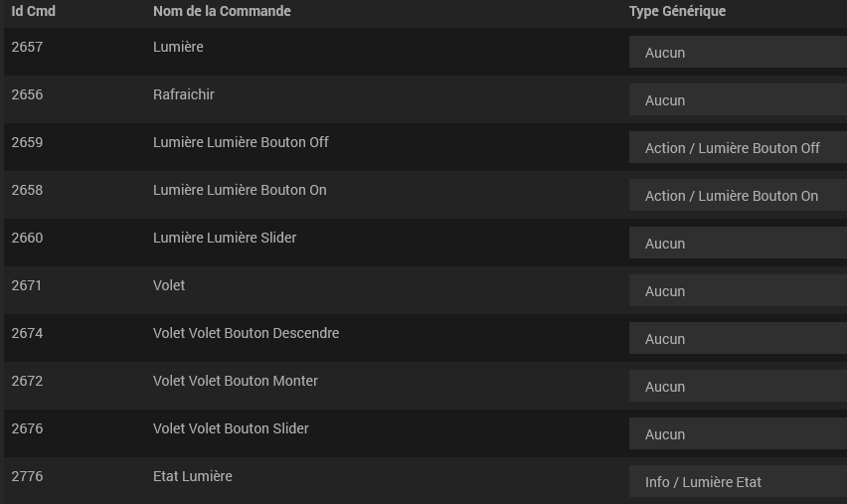Open type dropdown for Volet Volet Bouton Slider

click(738, 434)
